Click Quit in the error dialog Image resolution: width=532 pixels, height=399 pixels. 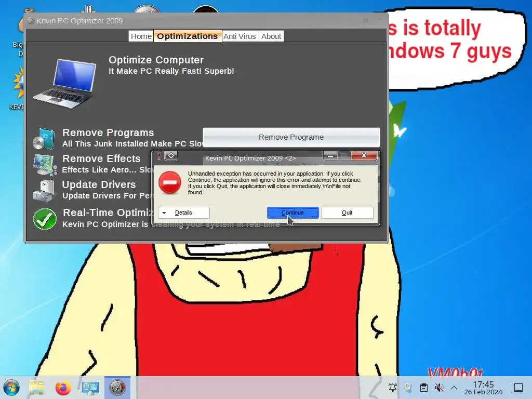[x=347, y=212]
